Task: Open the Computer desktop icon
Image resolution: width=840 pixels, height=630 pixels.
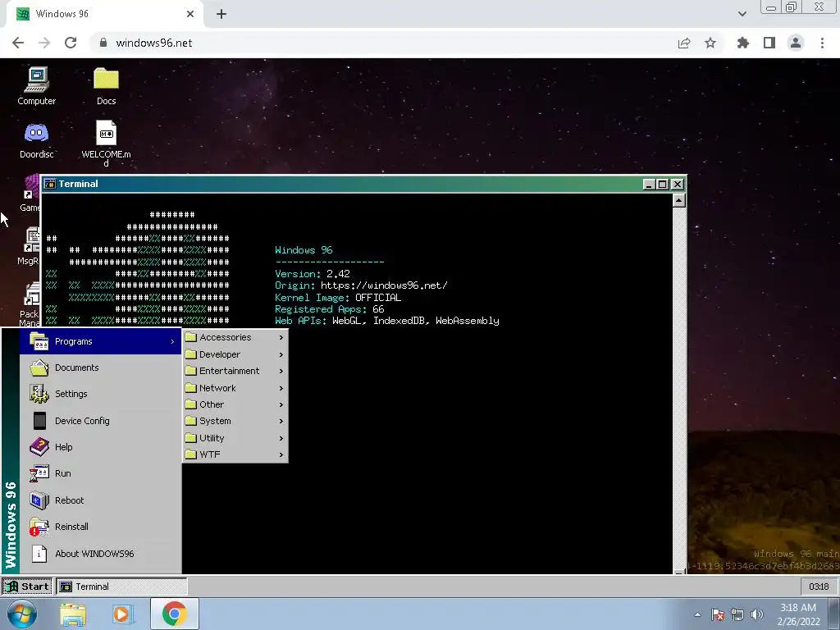Action: click(x=36, y=85)
